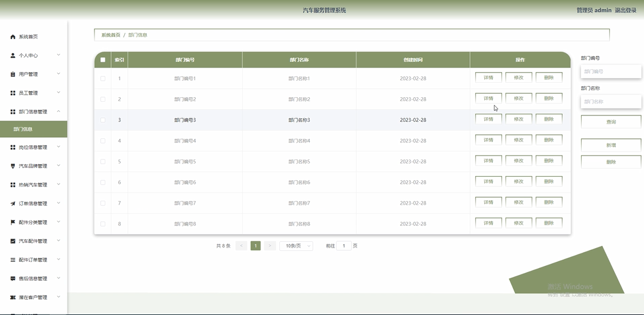Viewport: 644px width, 315px height.
Task: Expand the 个人中心 menu chevron
Action: click(x=58, y=55)
